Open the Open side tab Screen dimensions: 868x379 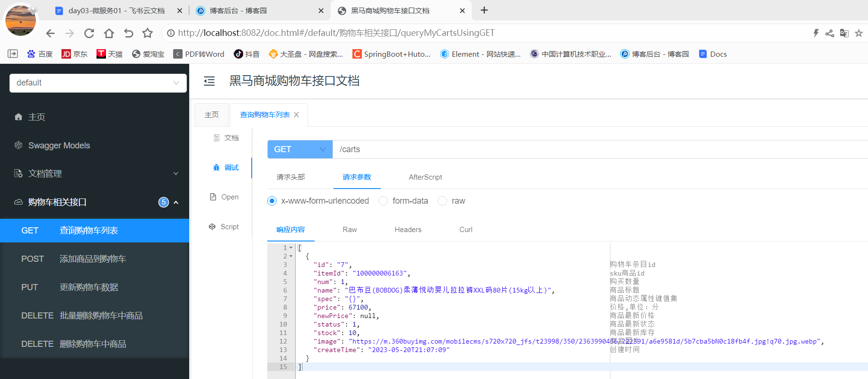(225, 197)
